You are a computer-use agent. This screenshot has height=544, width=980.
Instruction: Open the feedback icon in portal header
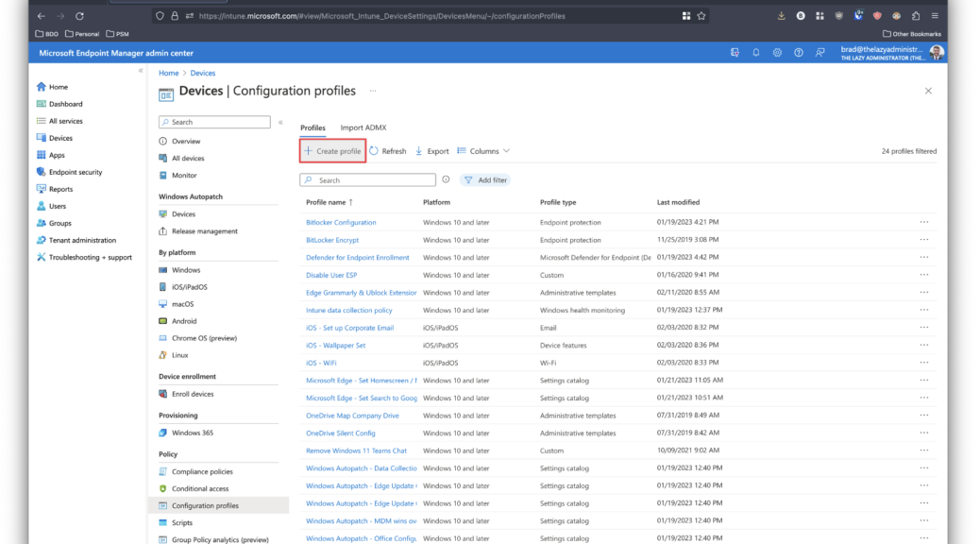coord(820,53)
